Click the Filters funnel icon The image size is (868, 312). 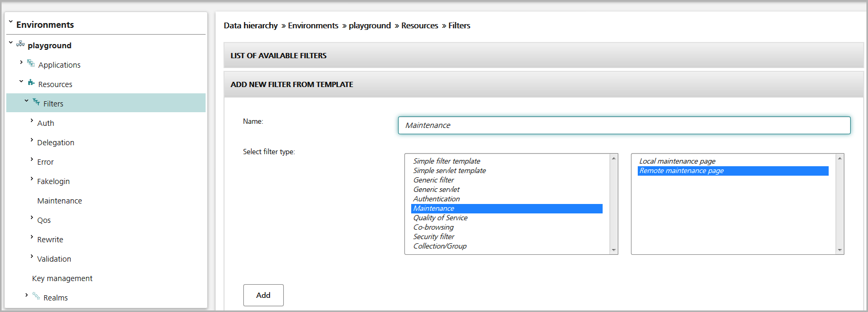(36, 102)
